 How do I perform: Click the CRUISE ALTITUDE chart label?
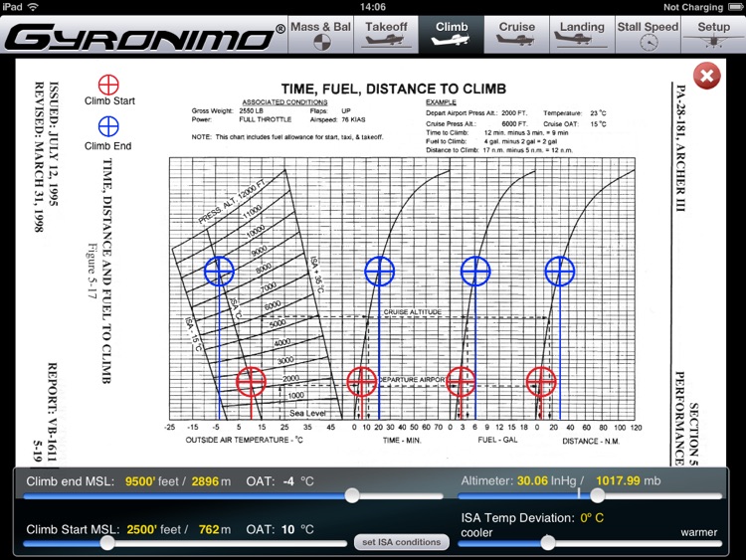click(x=413, y=312)
